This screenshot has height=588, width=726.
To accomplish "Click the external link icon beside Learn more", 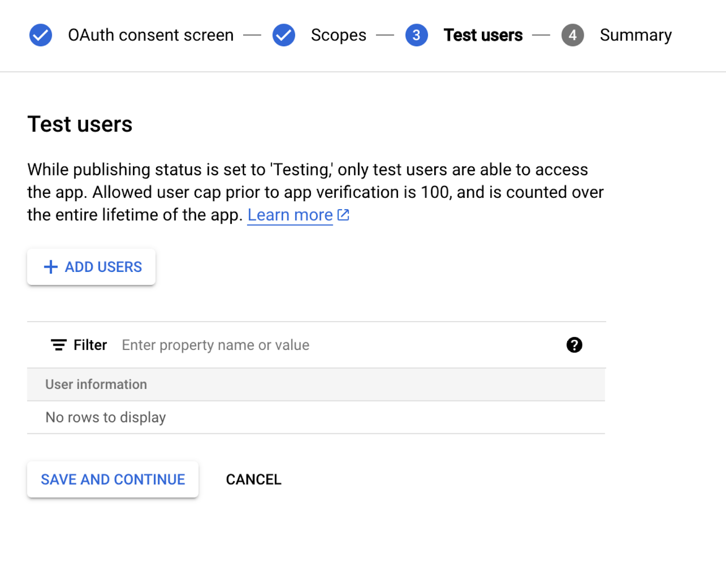I will (343, 215).
